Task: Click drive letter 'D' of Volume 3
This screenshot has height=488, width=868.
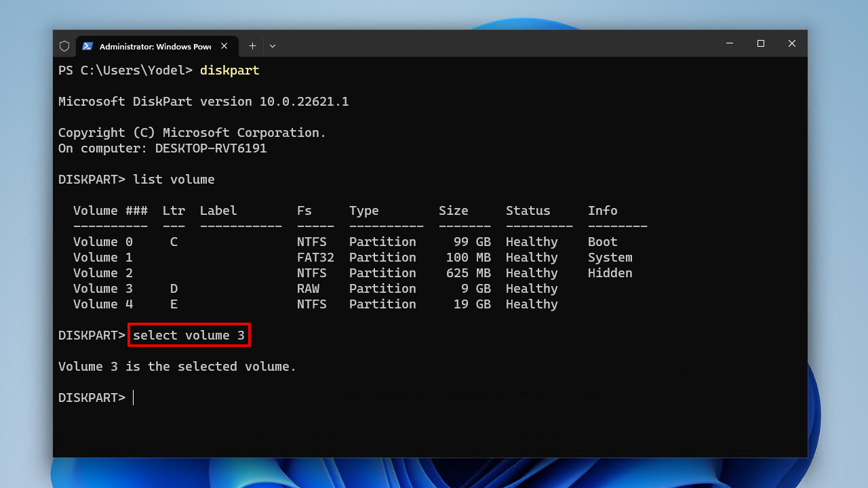Action: 174,289
